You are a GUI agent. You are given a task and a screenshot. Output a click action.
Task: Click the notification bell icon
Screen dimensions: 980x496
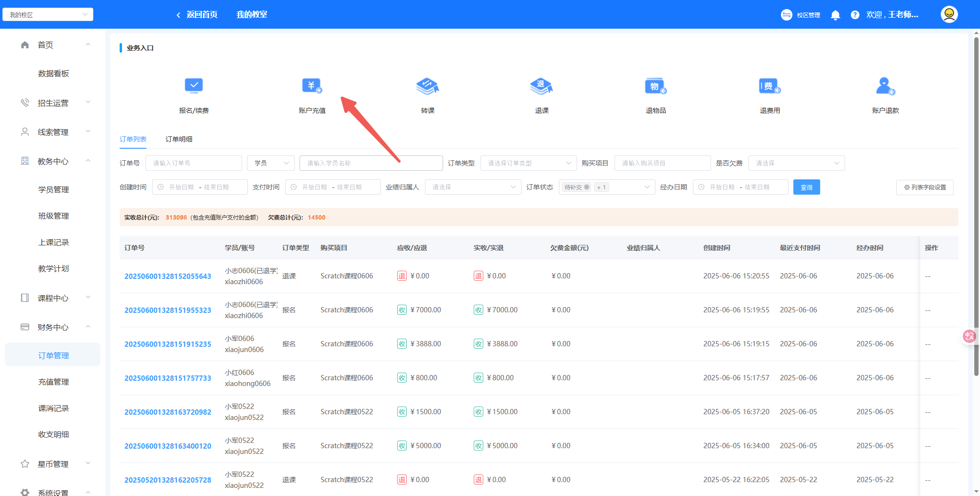click(x=835, y=15)
